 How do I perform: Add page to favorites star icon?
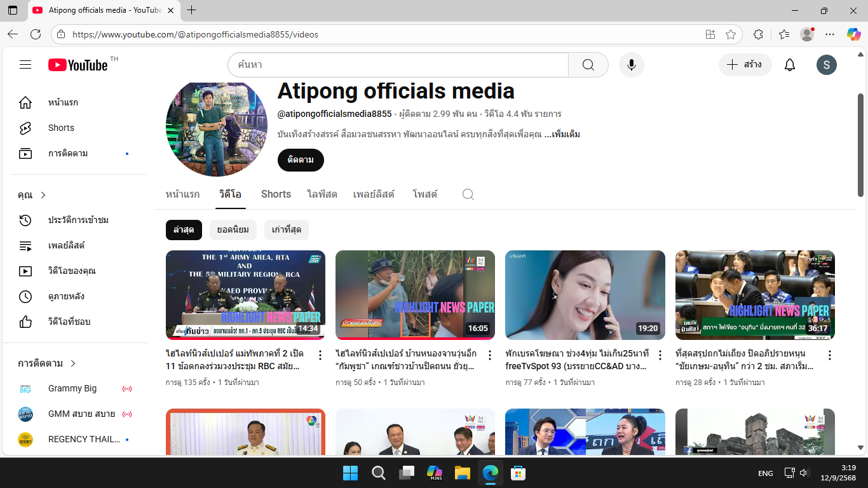tap(731, 34)
